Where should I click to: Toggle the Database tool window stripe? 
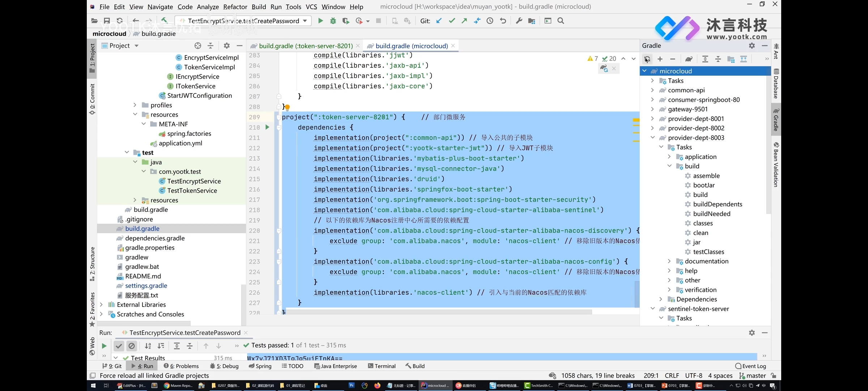[x=776, y=84]
